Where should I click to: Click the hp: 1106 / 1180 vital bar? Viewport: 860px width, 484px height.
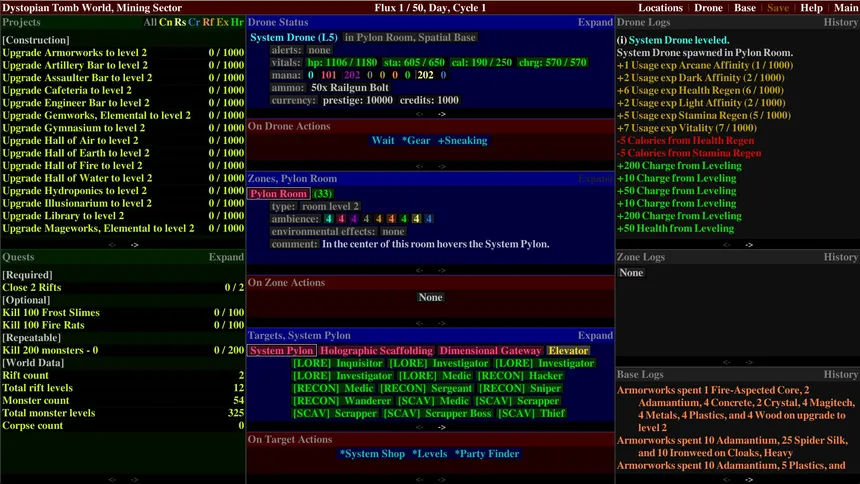(342, 63)
